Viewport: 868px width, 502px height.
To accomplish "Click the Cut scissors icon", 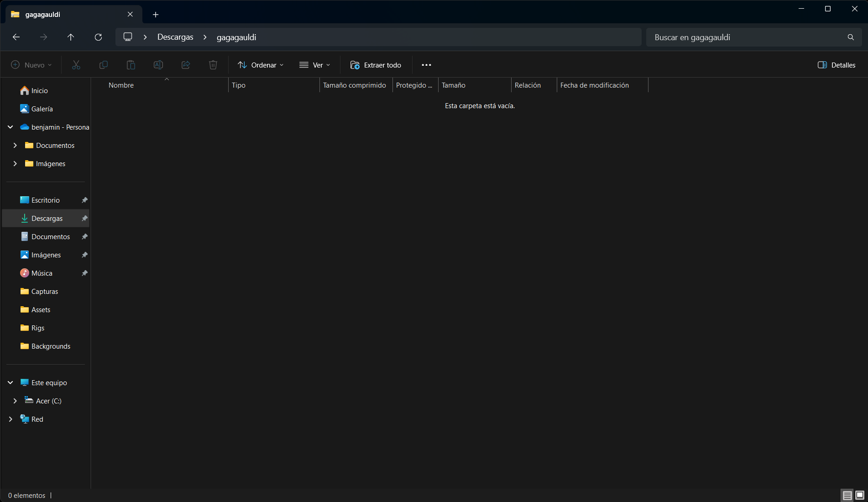I will (76, 65).
